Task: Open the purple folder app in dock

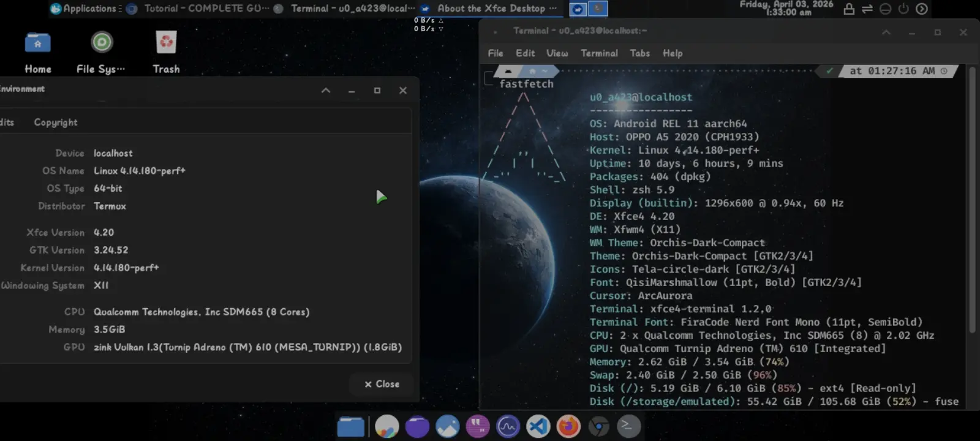Action: [417, 426]
